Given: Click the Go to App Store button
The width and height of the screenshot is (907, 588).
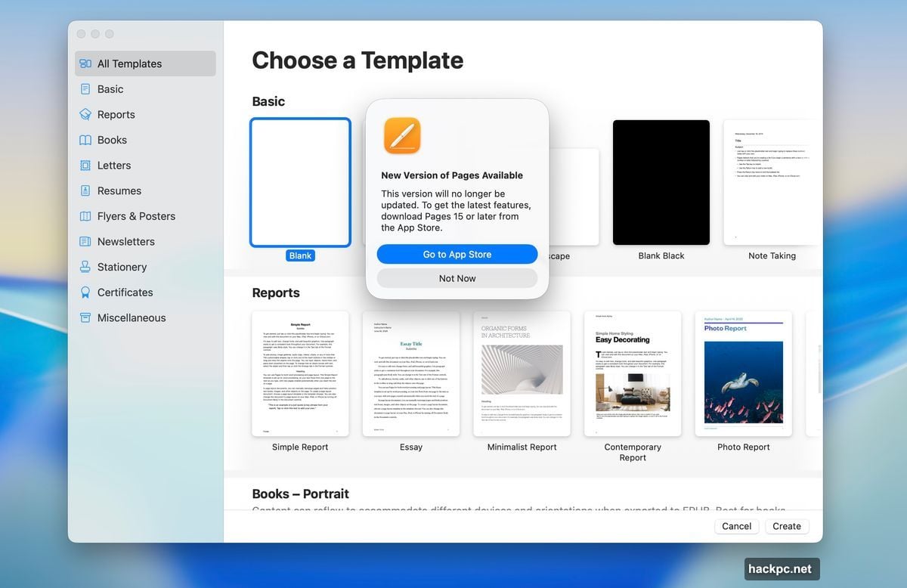Looking at the screenshot, I should (x=457, y=254).
